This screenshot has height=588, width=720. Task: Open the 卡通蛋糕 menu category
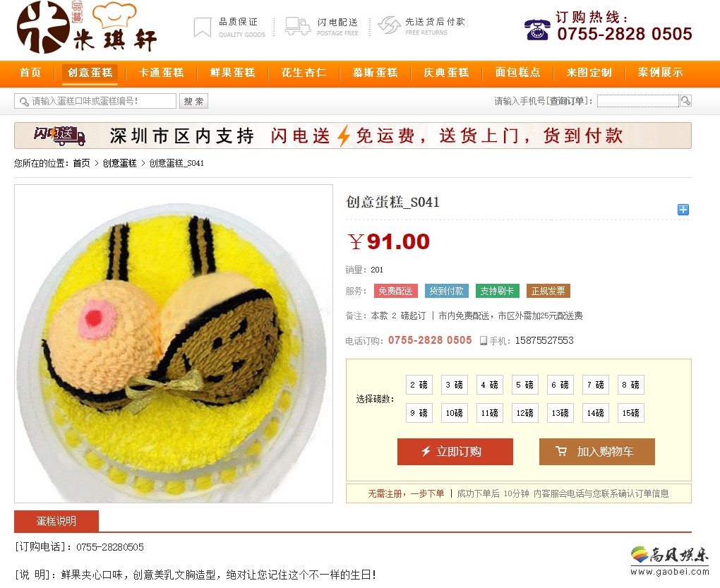(x=162, y=73)
